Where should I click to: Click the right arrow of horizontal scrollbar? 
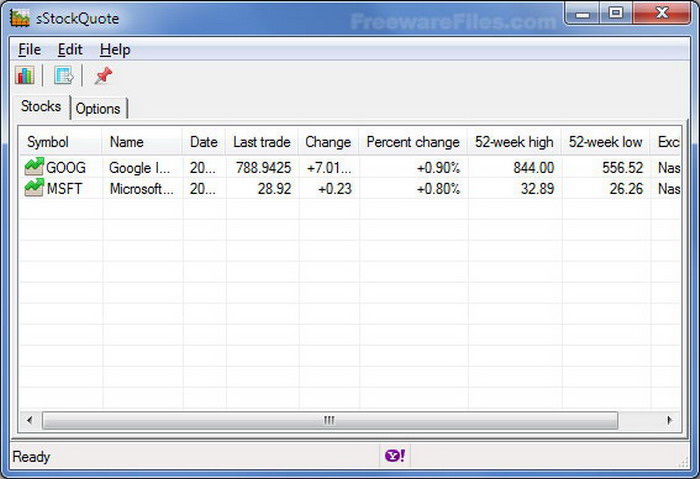pos(669,420)
